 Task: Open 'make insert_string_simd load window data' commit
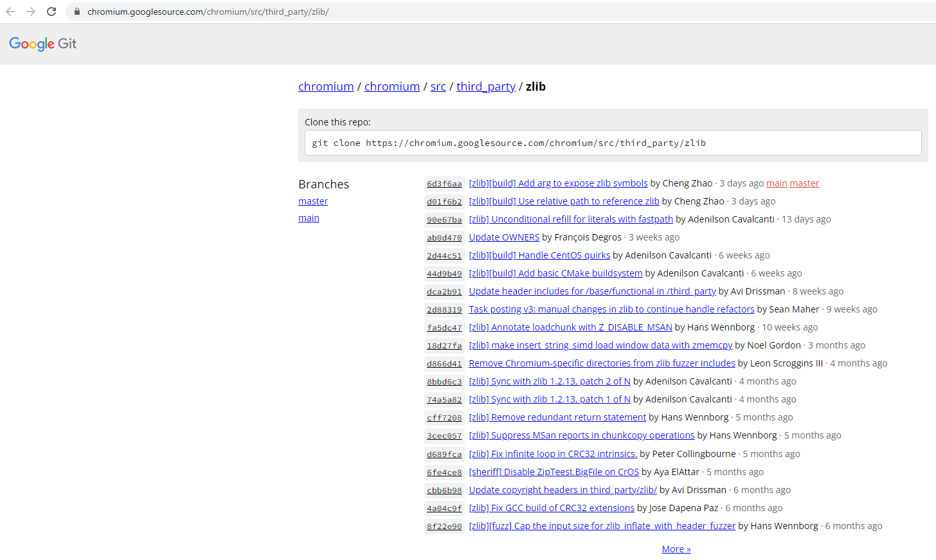(x=600, y=345)
